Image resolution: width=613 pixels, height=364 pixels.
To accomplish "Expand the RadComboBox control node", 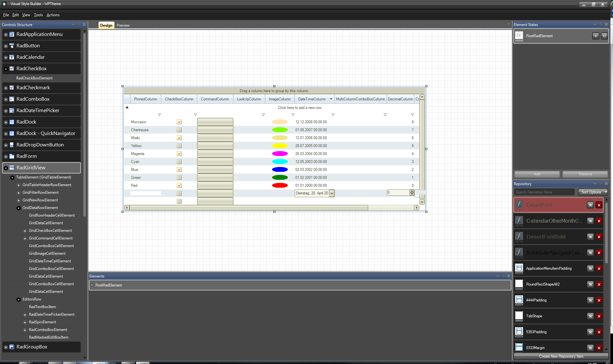I will [x=6, y=99].
